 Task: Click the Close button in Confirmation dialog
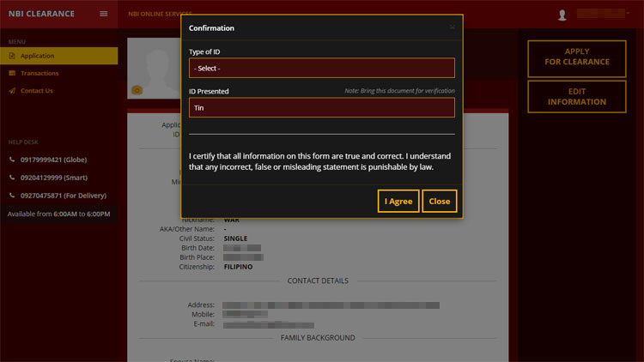point(440,201)
